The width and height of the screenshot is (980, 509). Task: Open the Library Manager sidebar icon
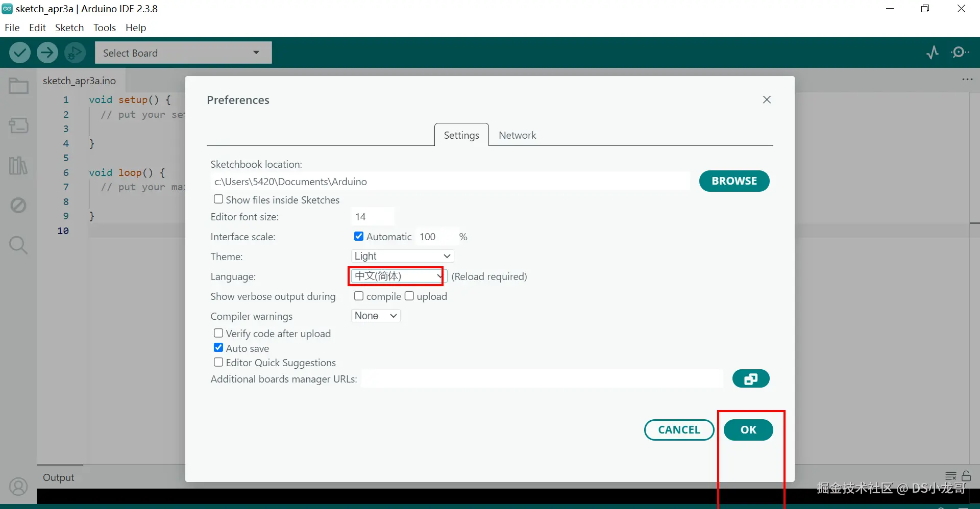coord(18,165)
